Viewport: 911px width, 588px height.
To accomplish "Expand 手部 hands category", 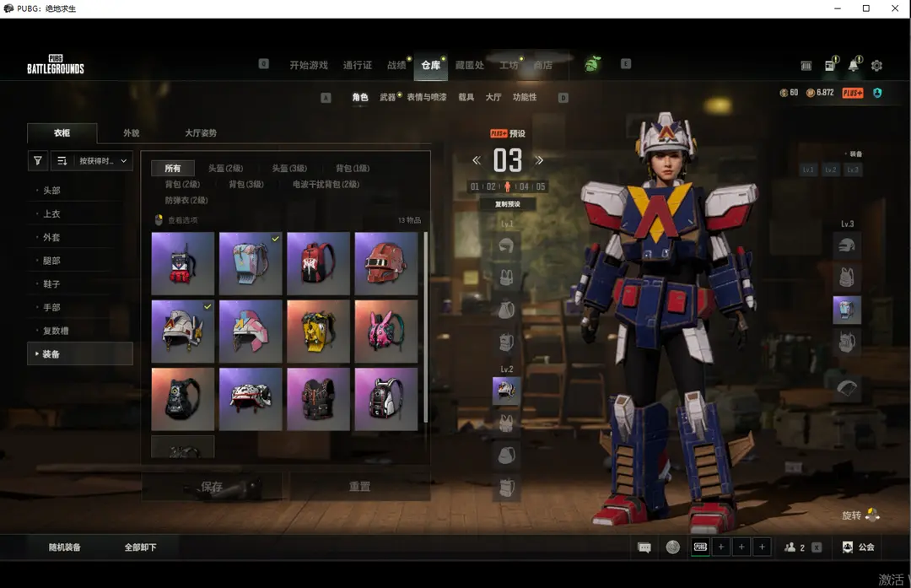I will pos(79,307).
